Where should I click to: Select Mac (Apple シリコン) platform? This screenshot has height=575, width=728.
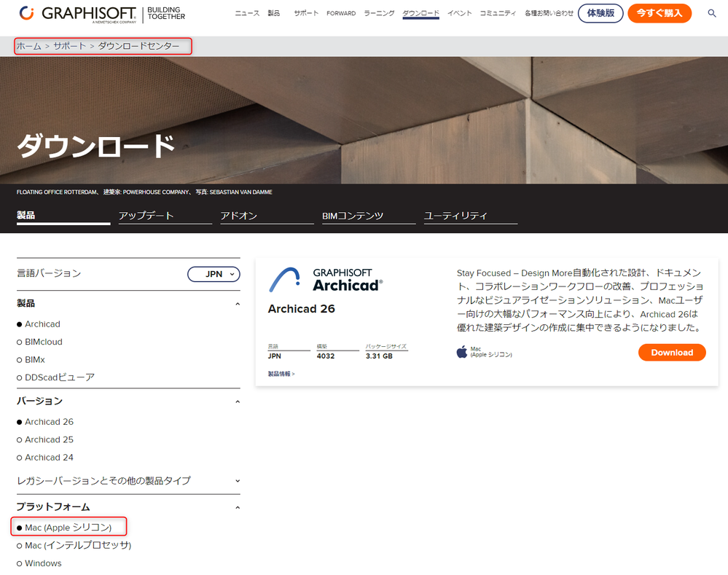(64, 527)
